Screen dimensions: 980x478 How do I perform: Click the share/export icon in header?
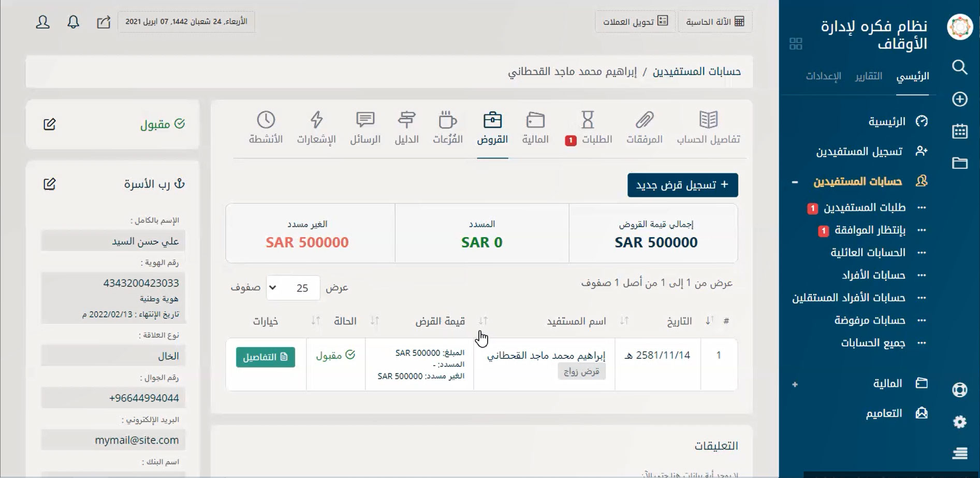104,22
